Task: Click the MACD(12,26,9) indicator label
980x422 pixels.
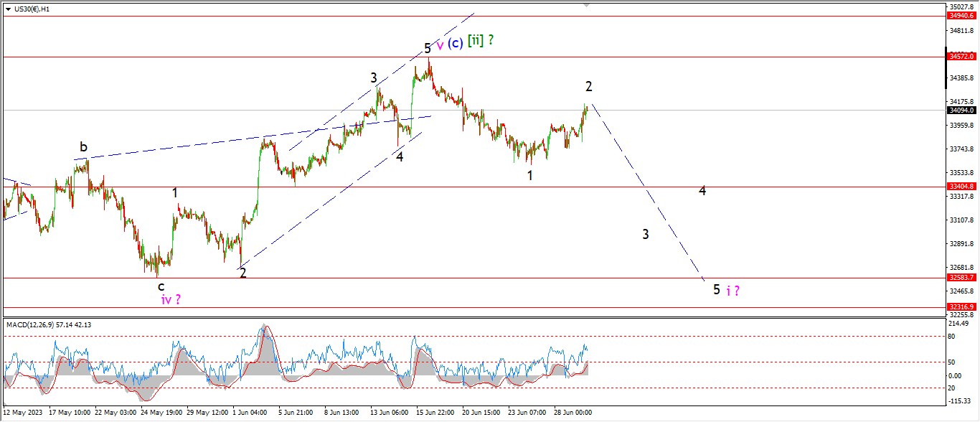Action: [49, 324]
